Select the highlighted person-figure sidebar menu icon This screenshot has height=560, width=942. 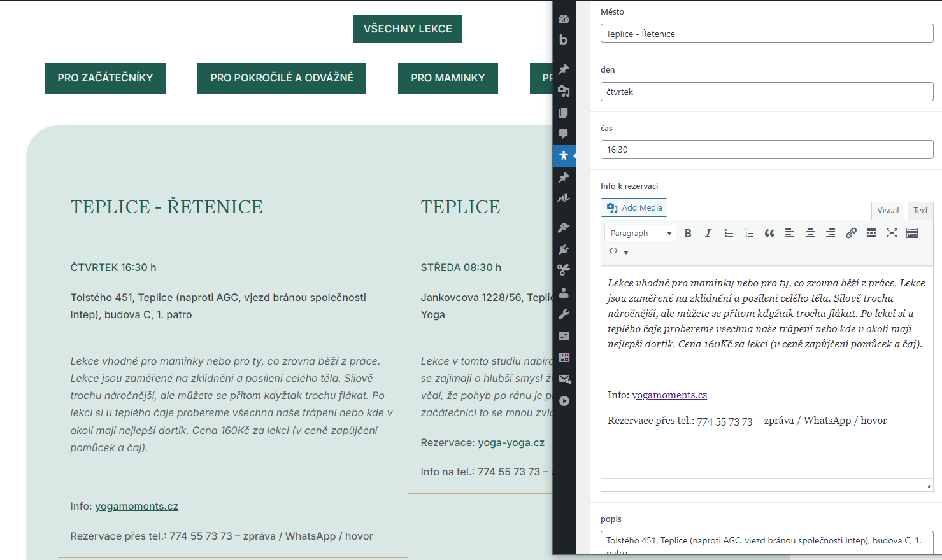point(564,156)
